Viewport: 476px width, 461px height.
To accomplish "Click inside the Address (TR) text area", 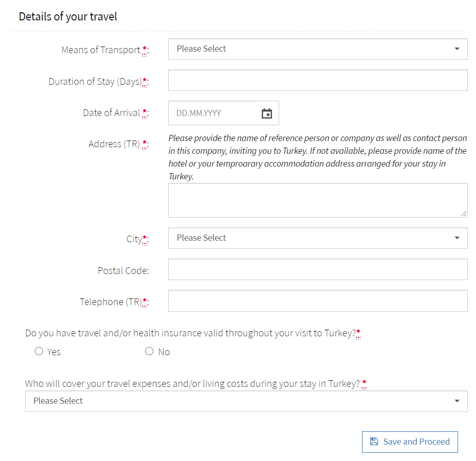I will 318,200.
